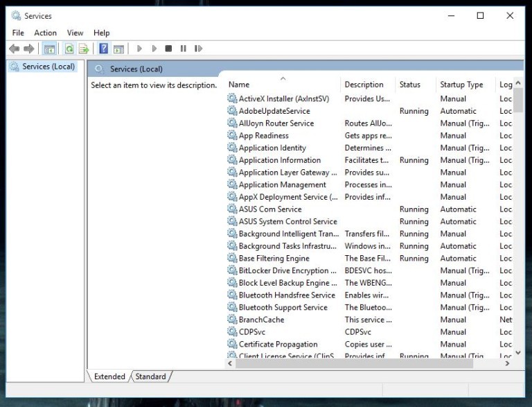Select the AppX Deployment Service row
The width and height of the screenshot is (532, 407).
tap(369, 197)
